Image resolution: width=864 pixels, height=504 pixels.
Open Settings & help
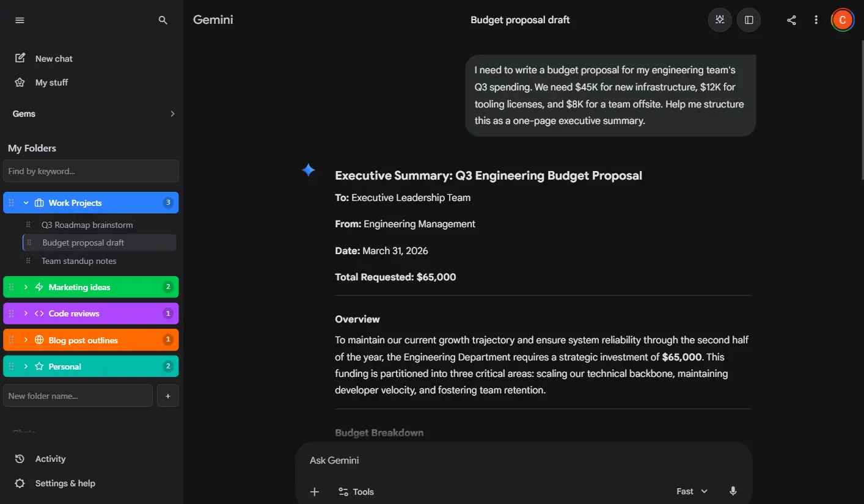pyautogui.click(x=65, y=483)
